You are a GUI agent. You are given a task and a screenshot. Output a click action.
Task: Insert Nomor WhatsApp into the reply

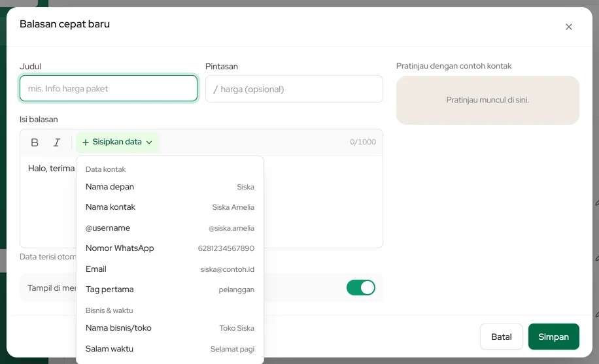point(170,248)
